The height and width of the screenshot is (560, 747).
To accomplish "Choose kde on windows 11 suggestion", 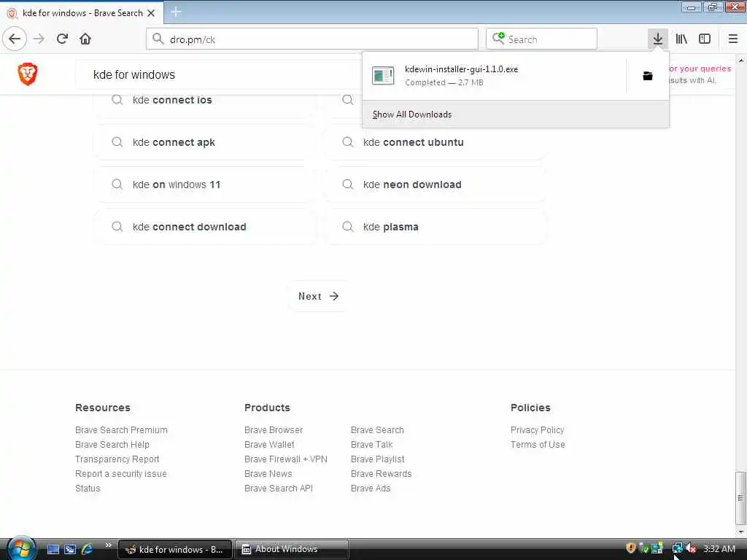I will coord(205,184).
